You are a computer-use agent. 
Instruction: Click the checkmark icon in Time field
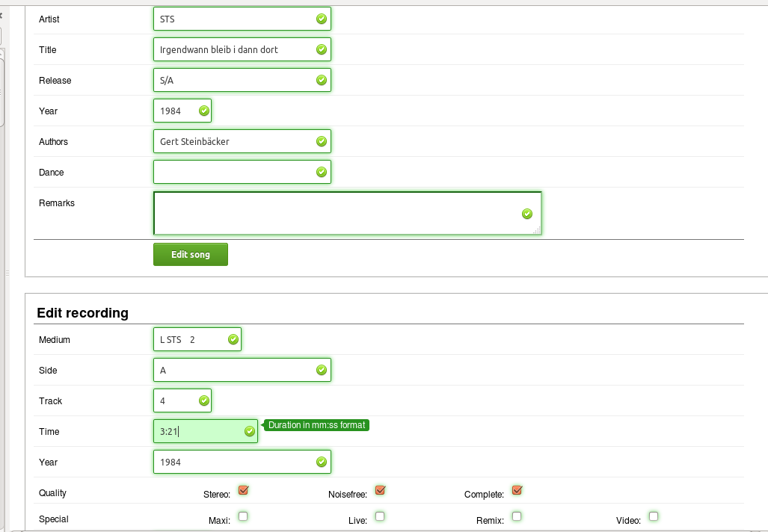point(250,431)
